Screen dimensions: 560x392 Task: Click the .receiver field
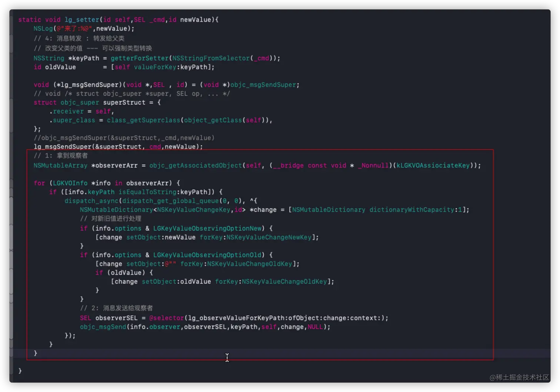pyautogui.click(x=67, y=112)
